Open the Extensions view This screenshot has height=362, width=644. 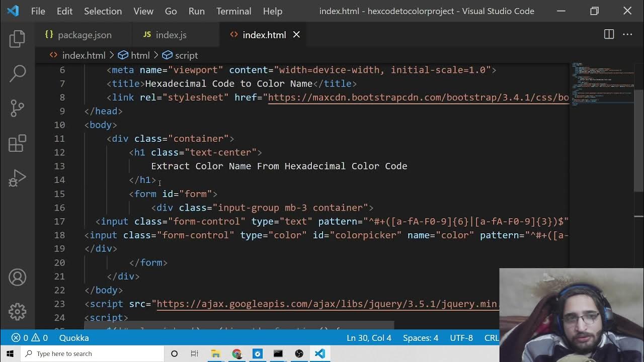(17, 143)
